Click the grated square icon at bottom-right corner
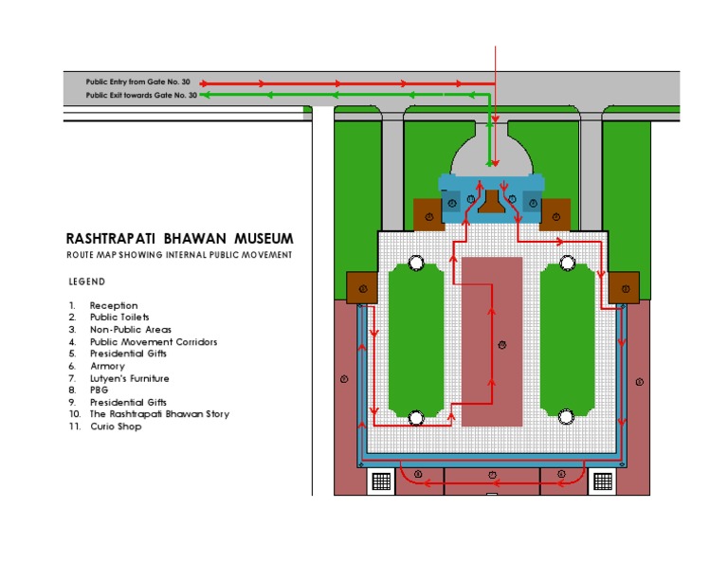This screenshot has height=563, width=728. [x=601, y=481]
